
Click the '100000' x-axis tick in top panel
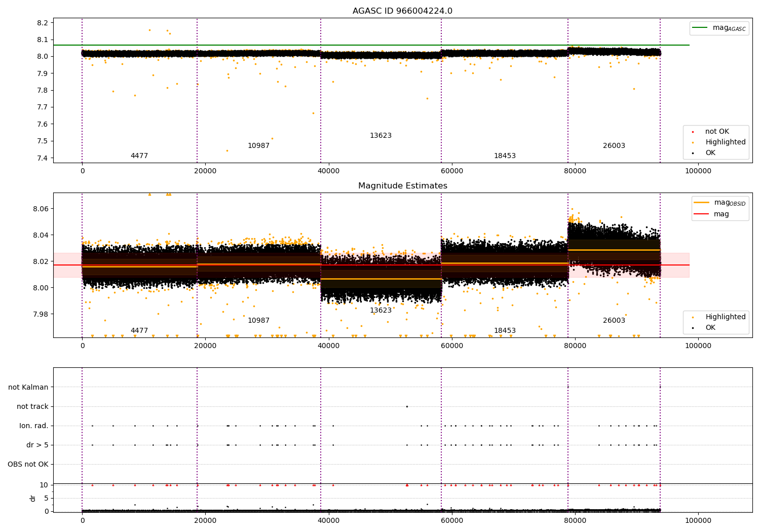(698, 171)
